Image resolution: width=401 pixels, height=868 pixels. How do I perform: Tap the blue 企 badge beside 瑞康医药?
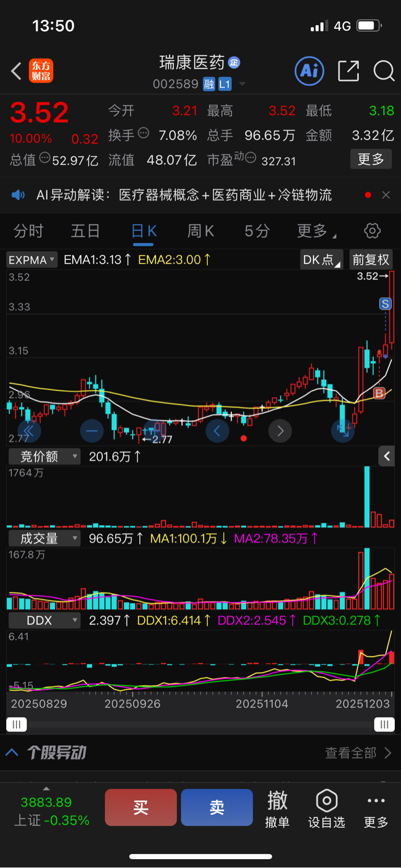(234, 63)
